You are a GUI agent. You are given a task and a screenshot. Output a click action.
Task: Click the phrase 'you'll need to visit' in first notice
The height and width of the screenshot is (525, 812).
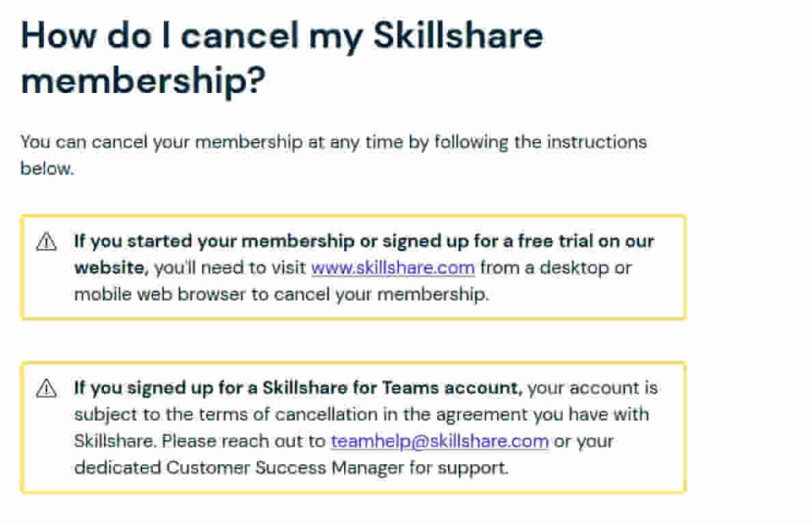[x=230, y=268]
